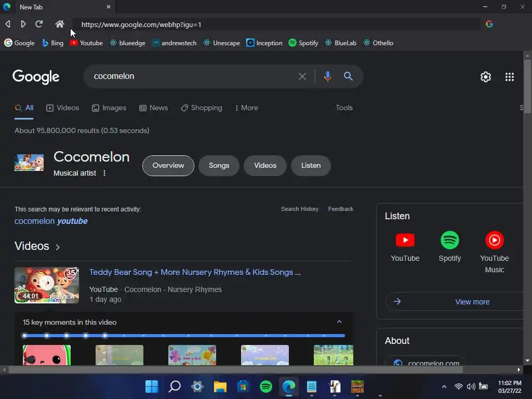The height and width of the screenshot is (399, 532).
Task: Open the Google apps grid
Action: [x=510, y=77]
